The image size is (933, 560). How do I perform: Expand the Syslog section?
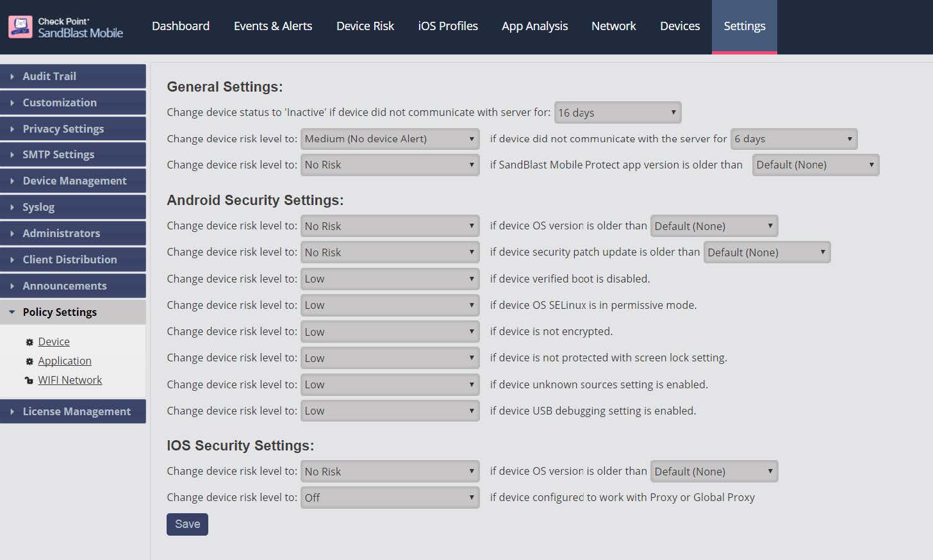[x=73, y=207]
